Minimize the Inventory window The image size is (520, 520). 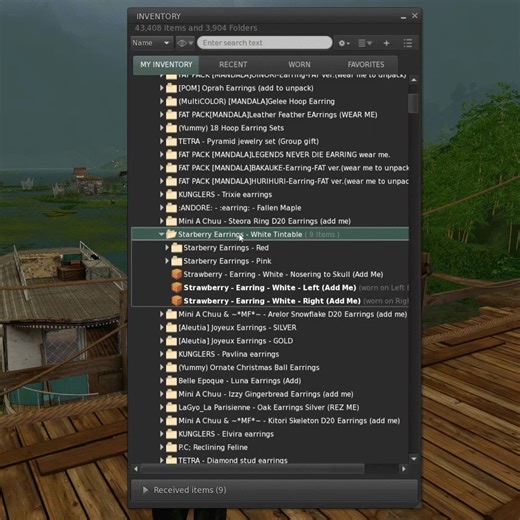403,17
